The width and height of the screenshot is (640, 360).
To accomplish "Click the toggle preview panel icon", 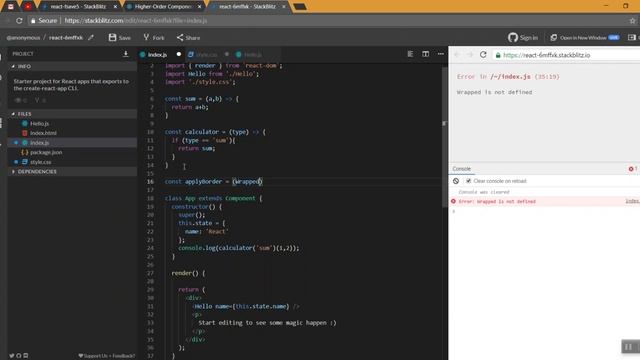I will point(632,38).
